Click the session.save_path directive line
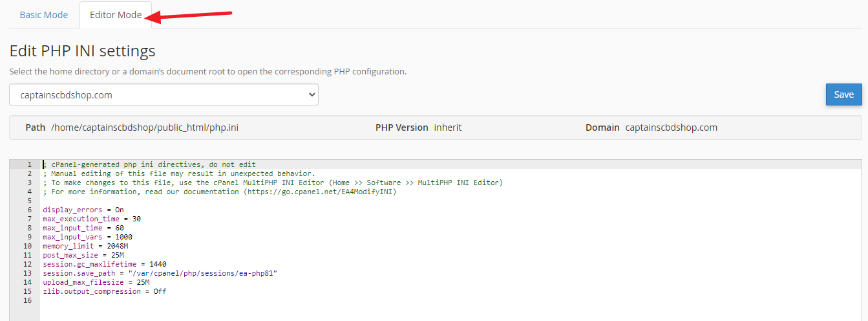The width and height of the screenshot is (868, 321). tap(160, 273)
